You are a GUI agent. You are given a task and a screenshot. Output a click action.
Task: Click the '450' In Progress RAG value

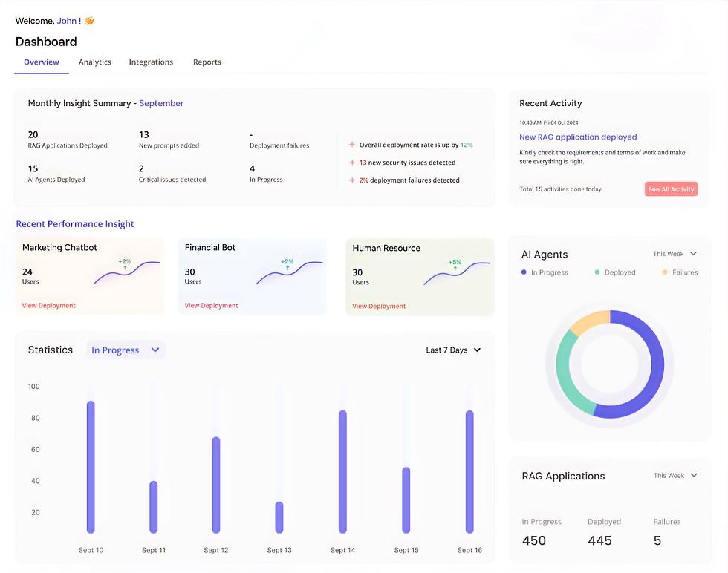click(x=534, y=540)
